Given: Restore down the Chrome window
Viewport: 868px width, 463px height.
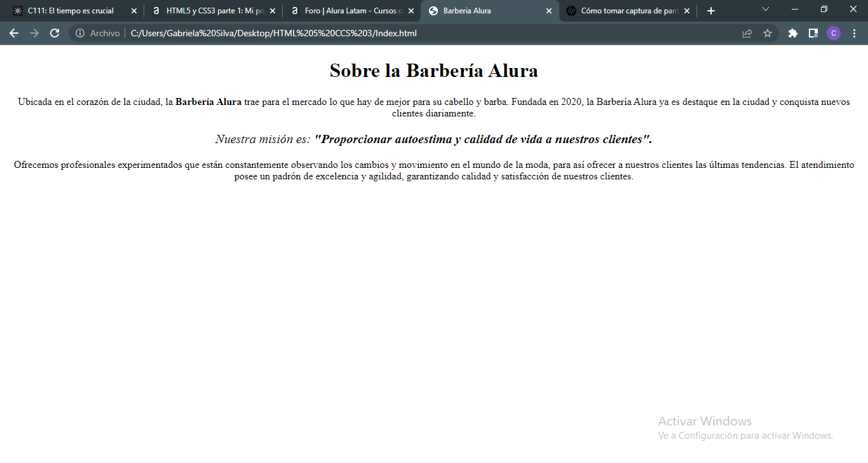Looking at the screenshot, I should [x=824, y=9].
